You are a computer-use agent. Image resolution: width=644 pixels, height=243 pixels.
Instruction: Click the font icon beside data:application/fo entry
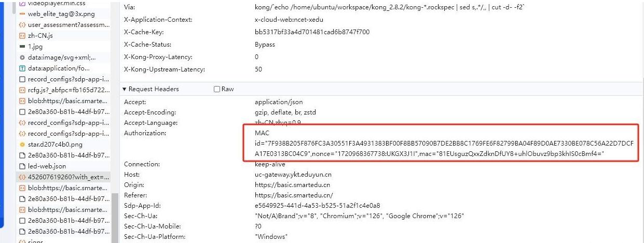pyautogui.click(x=22, y=68)
